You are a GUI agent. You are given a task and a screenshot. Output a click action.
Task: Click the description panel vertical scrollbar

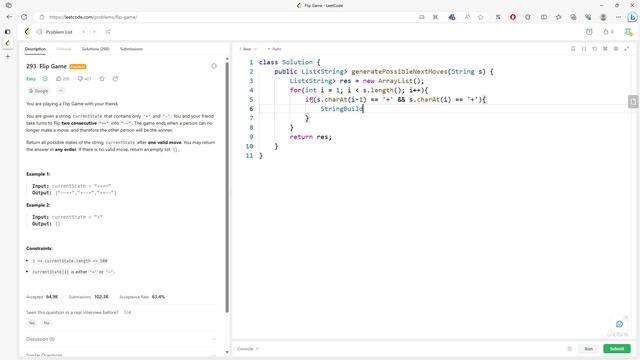[227, 188]
